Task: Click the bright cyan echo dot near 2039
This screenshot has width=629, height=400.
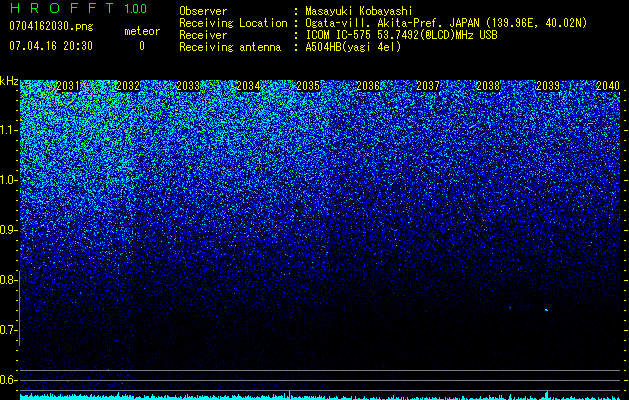Action: click(546, 310)
